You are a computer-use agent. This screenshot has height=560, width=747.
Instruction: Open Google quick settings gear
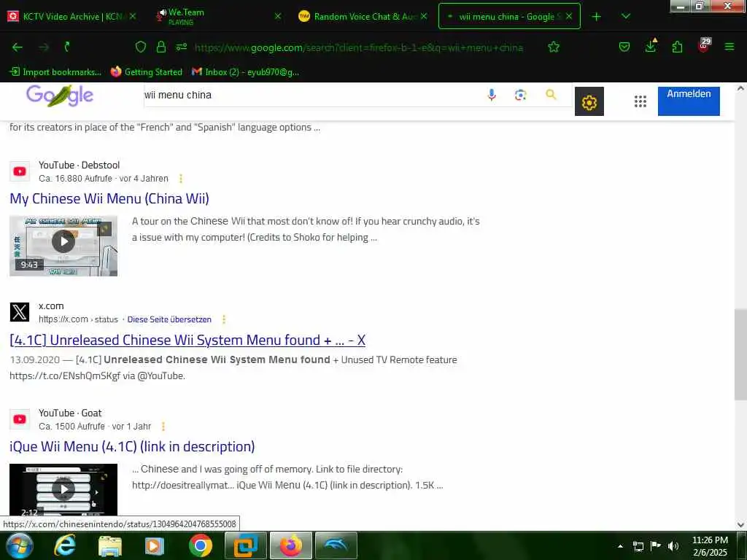point(589,101)
